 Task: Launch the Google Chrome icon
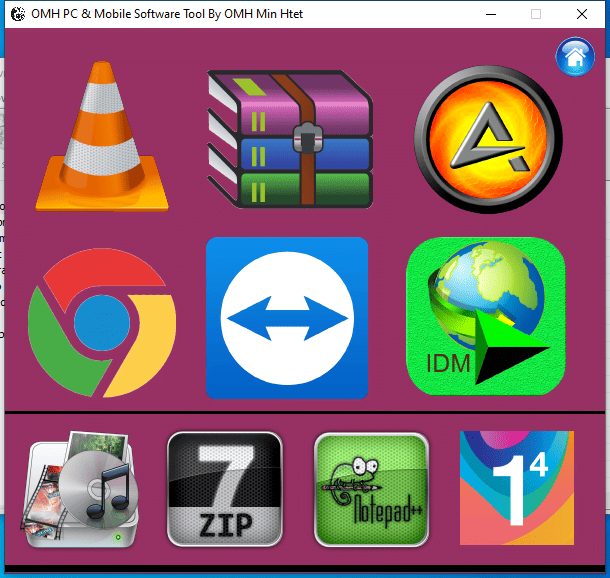tap(102, 322)
